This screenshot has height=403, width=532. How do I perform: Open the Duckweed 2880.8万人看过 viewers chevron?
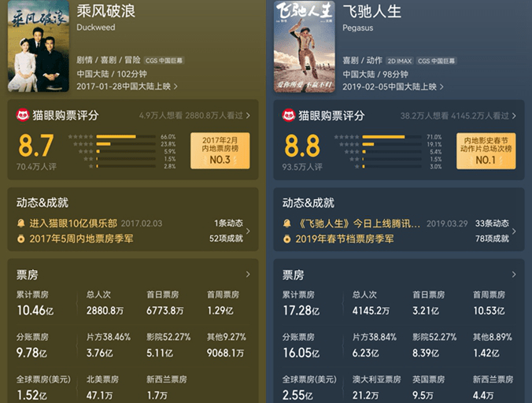248,116
